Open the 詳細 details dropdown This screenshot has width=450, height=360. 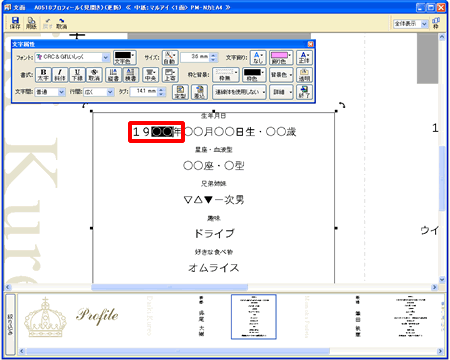[x=281, y=92]
